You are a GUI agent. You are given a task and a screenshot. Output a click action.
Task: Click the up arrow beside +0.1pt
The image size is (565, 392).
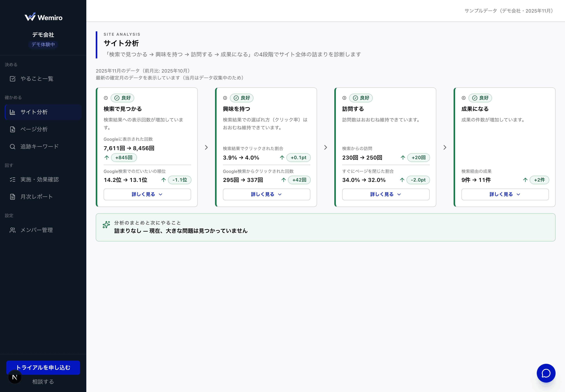[x=282, y=158]
